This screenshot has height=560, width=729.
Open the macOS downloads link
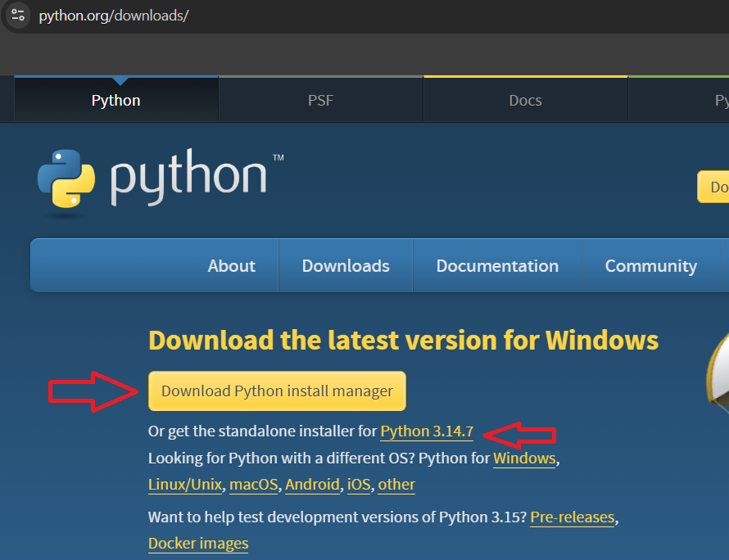tap(253, 484)
